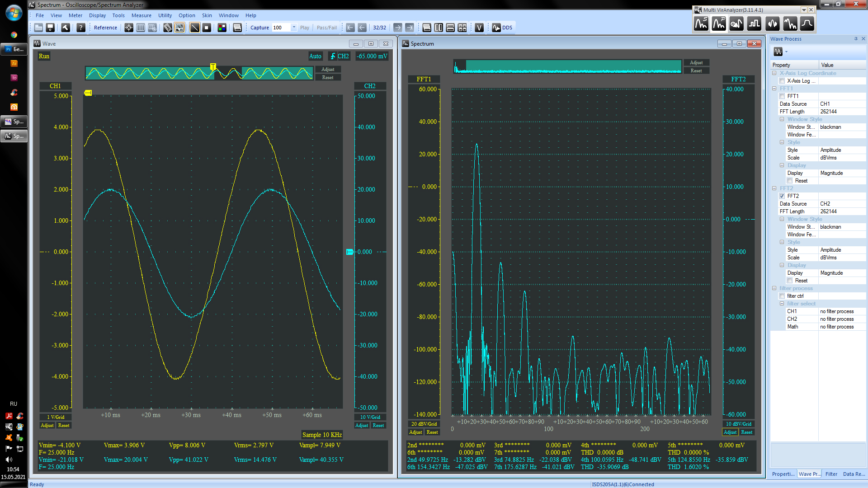Screen dimensions: 868x488
Task: Switch to the Filter tab
Action: pyautogui.click(x=831, y=474)
